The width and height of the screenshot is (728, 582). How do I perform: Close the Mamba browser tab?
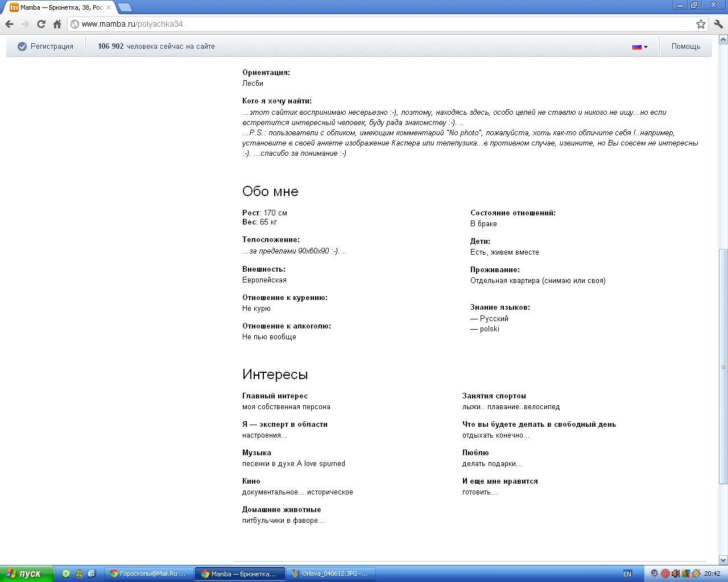coord(109,8)
